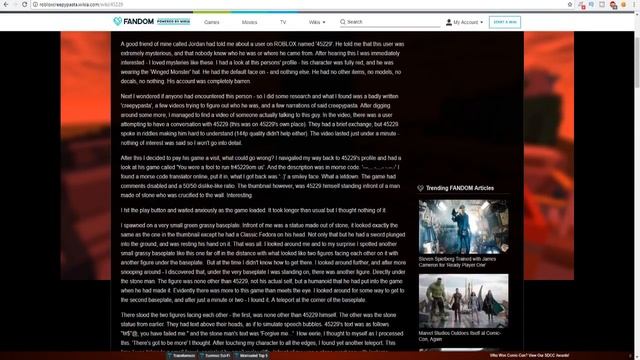Go back with the browser back arrow
Viewport: 640px width, 360px height.
(6, 4)
